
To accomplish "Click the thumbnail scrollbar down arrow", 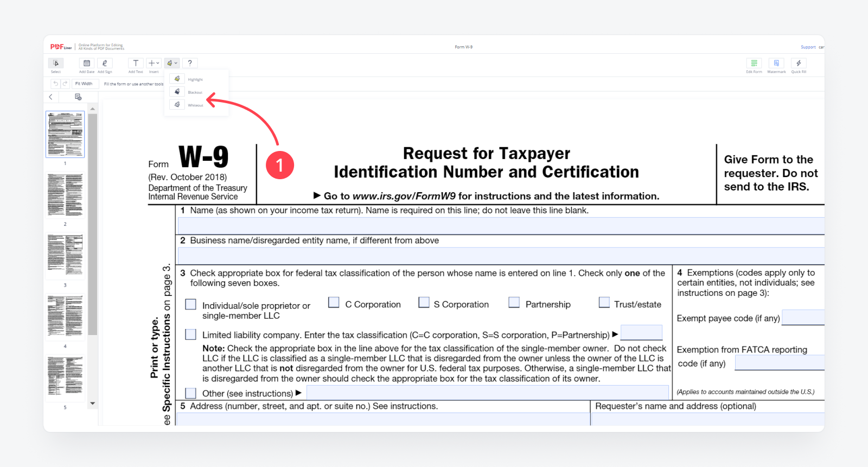I will coord(93,403).
